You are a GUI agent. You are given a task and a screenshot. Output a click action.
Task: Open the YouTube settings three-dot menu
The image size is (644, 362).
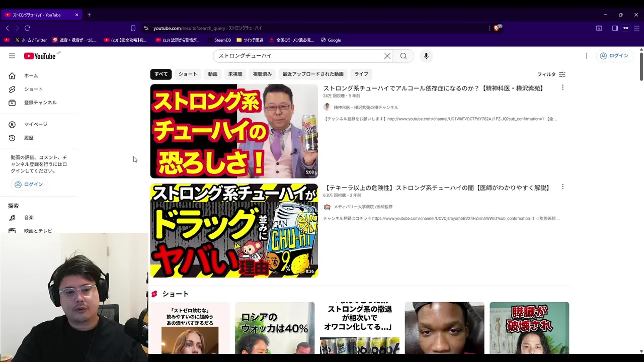point(587,56)
